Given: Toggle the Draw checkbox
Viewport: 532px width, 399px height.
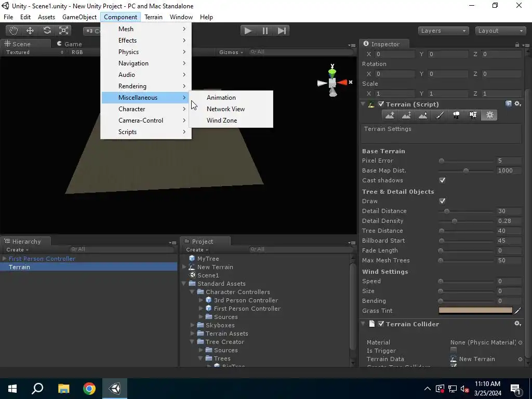Looking at the screenshot, I should (x=442, y=201).
